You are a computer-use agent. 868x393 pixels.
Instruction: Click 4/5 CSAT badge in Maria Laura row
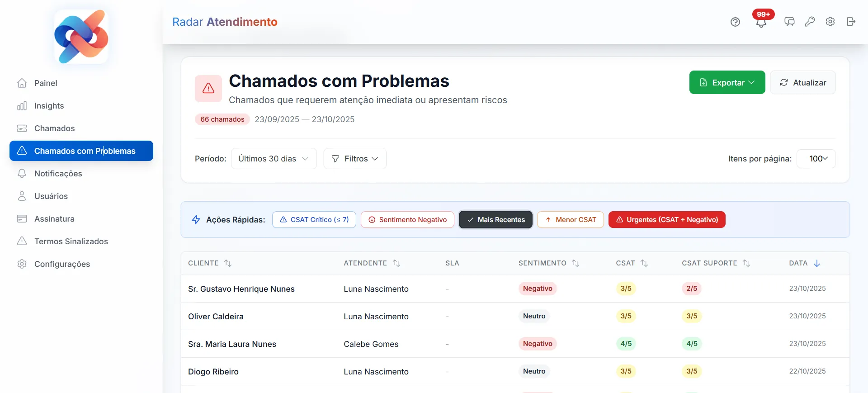click(626, 344)
